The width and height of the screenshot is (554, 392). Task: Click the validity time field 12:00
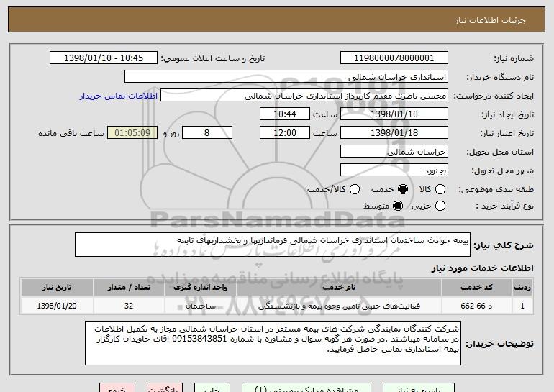[285, 133]
